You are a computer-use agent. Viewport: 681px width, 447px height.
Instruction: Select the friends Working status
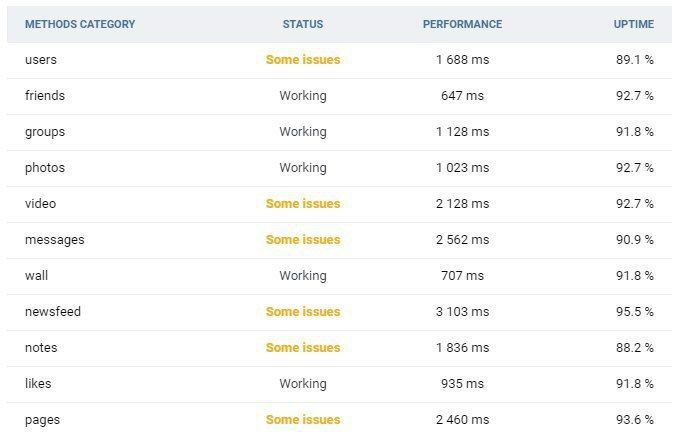(303, 96)
